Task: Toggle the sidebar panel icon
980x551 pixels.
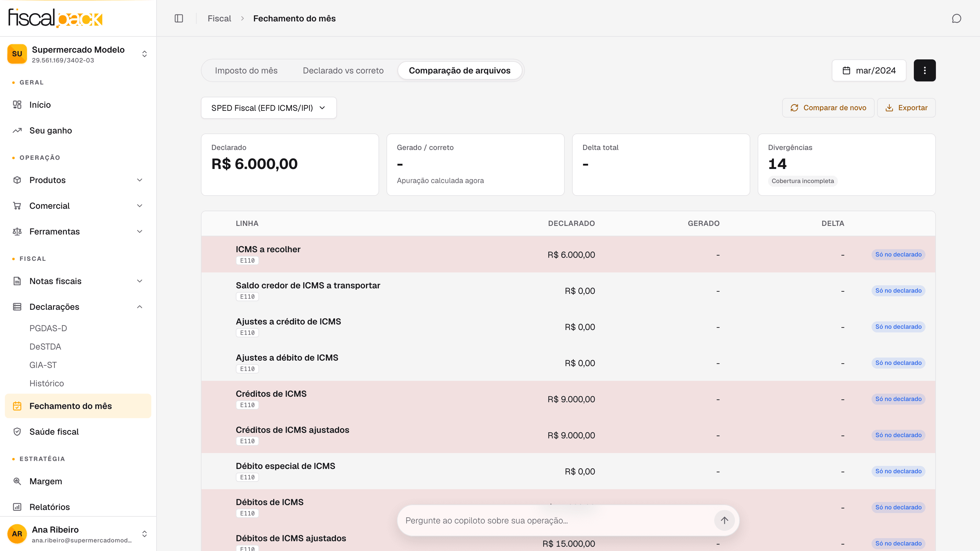Action: [179, 18]
